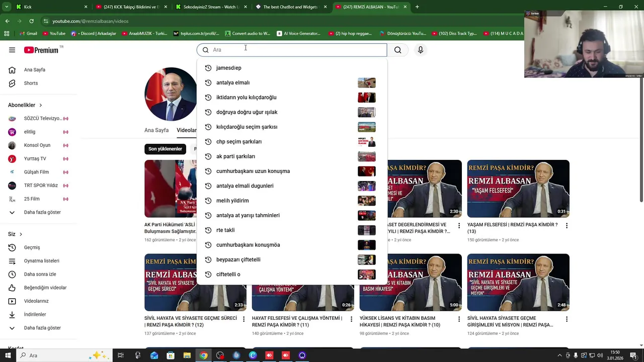Open the Gmail bookmark

[28, 34]
